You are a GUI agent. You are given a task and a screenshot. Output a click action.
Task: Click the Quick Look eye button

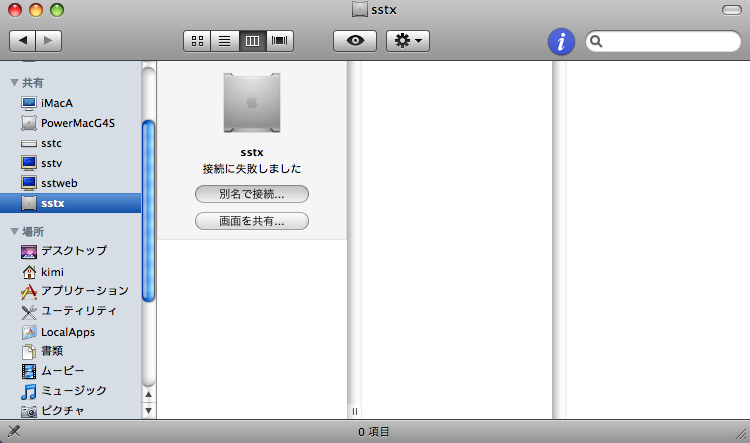(355, 41)
